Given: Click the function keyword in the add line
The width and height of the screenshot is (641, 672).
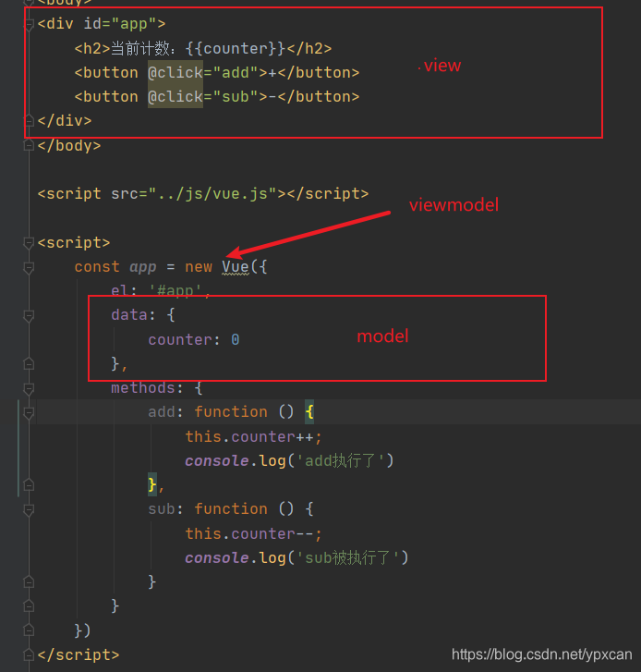Looking at the screenshot, I should point(231,412).
